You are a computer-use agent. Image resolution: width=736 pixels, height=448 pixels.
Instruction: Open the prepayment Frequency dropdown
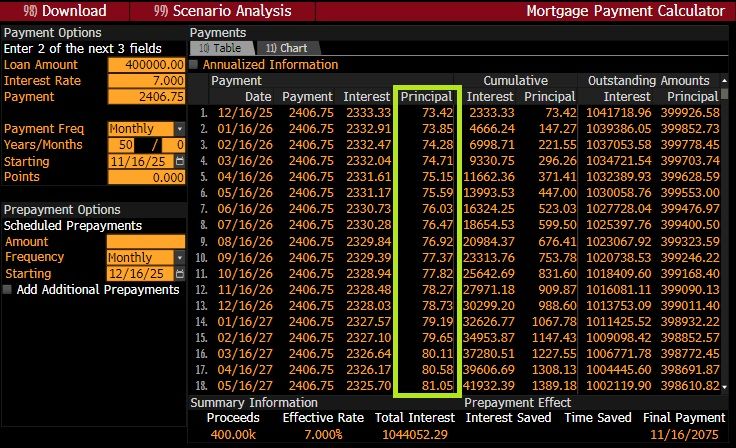180,258
